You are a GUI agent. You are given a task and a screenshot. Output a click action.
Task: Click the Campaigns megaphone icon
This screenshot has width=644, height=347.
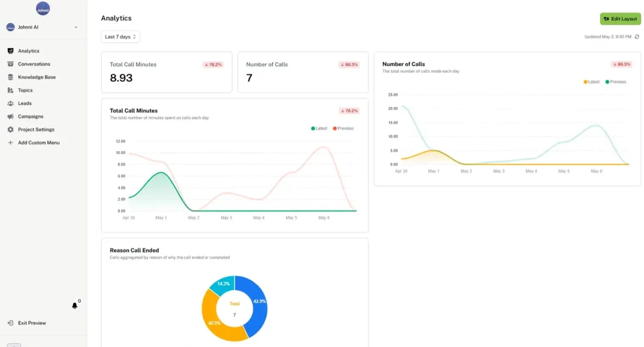tap(10, 116)
